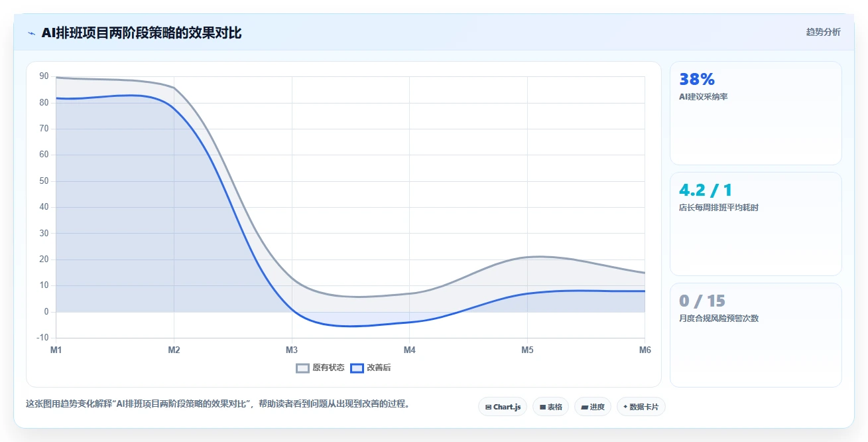Click the M4 x-axis label
This screenshot has width=868, height=442.
coord(409,350)
